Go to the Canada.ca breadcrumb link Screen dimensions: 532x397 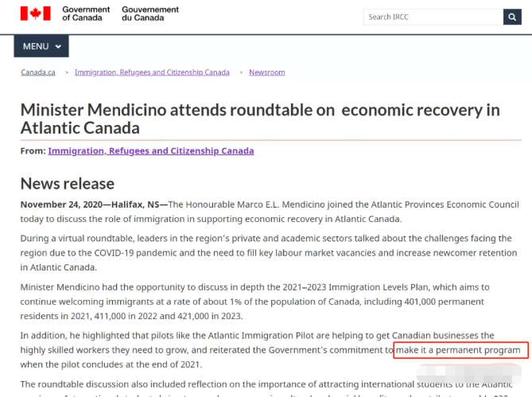coord(38,72)
